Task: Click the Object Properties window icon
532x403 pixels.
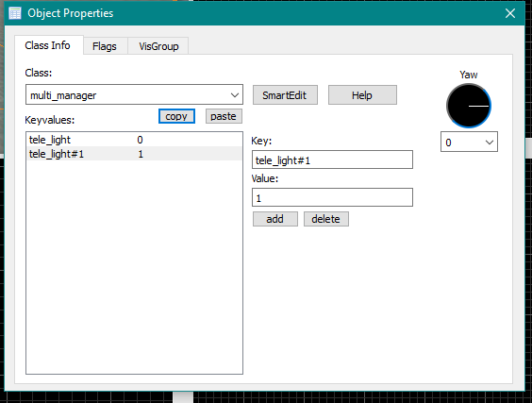Action: tap(15, 13)
